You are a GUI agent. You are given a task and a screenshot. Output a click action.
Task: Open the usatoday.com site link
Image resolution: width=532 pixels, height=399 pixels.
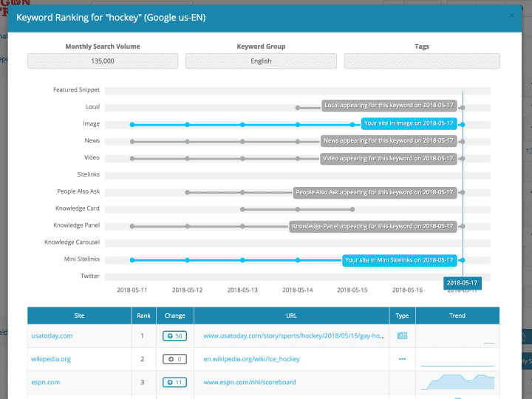coord(52,335)
